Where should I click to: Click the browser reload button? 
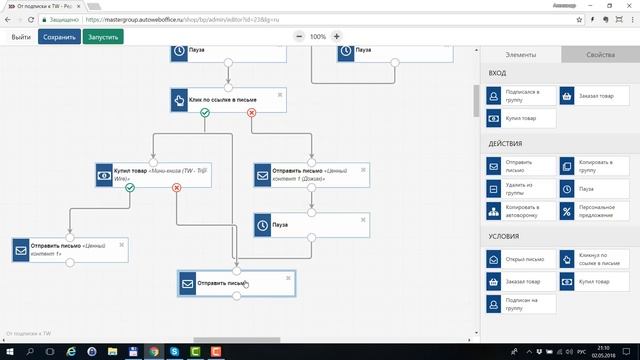pyautogui.click(x=31, y=20)
